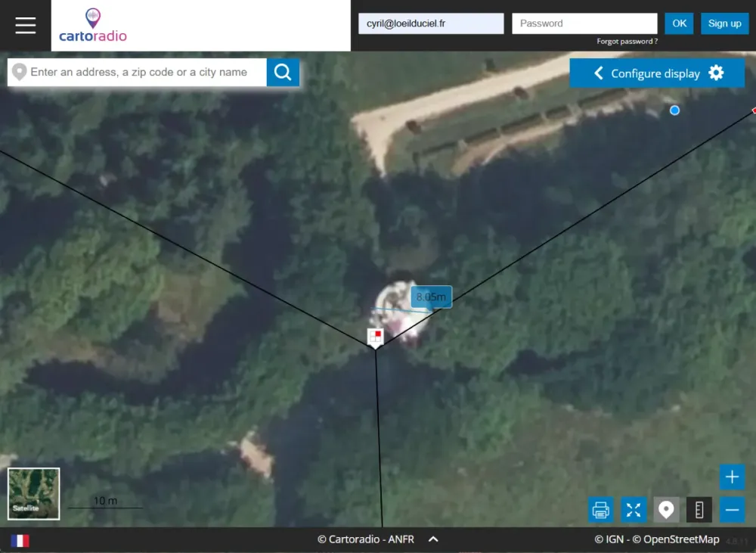Viewport: 756px width, 553px height.
Task: Focus the Password input field
Action: 584,23
